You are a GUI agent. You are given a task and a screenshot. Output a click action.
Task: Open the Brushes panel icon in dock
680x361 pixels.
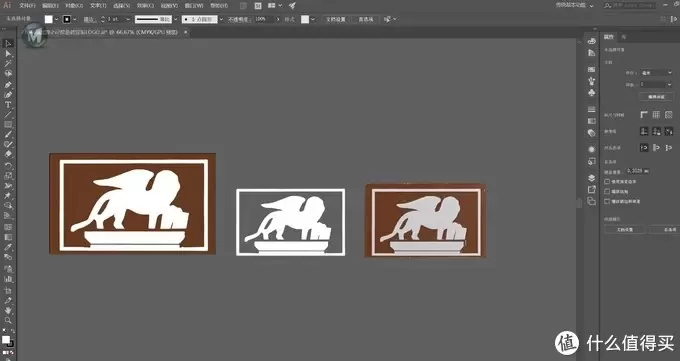click(592, 81)
